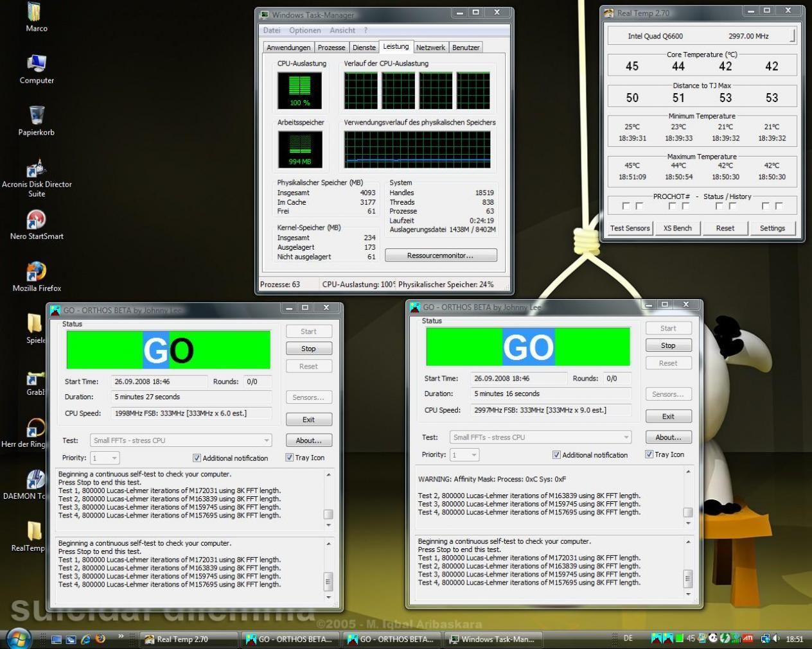This screenshot has height=649, width=812.
Task: Tick the leftmost PROCHOT# status checkbox
Action: (x=626, y=206)
